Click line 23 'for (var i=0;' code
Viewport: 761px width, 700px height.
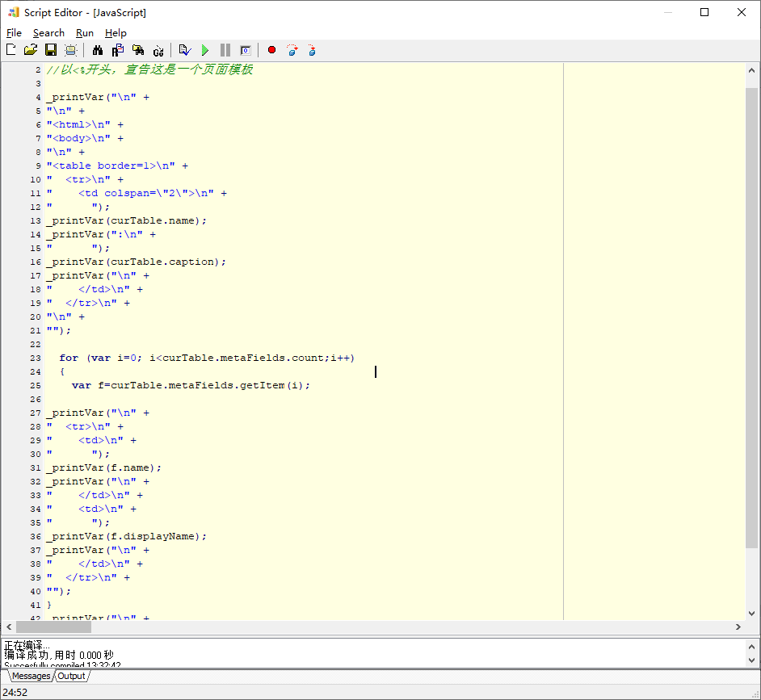click(100, 358)
